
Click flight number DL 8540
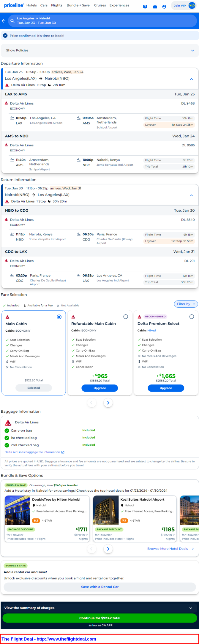188,220
